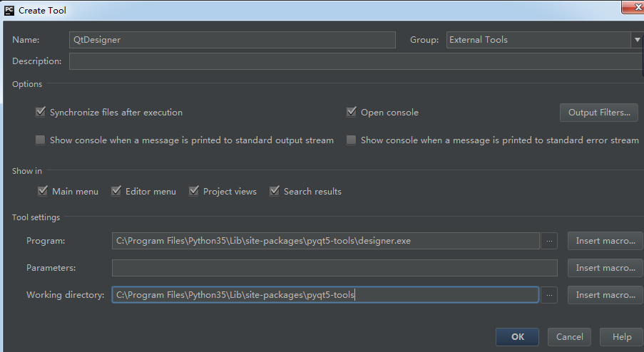Uncheck the Search results checkbox
The height and width of the screenshot is (352, 644).
coord(275,191)
